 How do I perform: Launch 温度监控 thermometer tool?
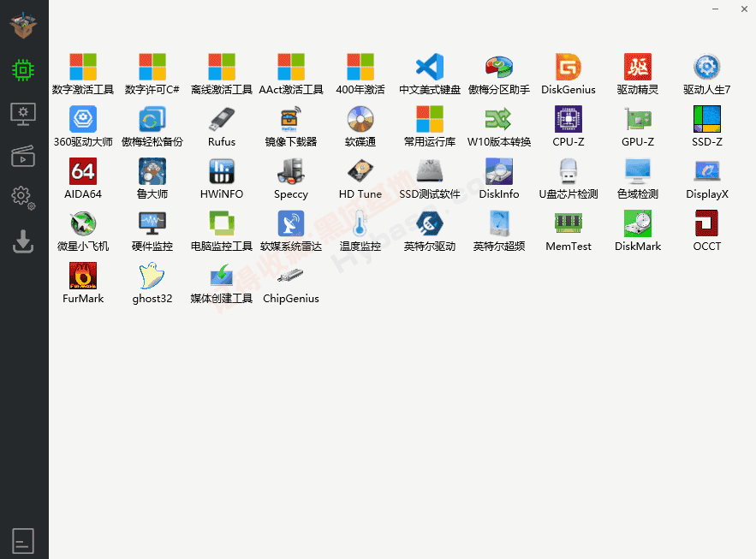(360, 231)
